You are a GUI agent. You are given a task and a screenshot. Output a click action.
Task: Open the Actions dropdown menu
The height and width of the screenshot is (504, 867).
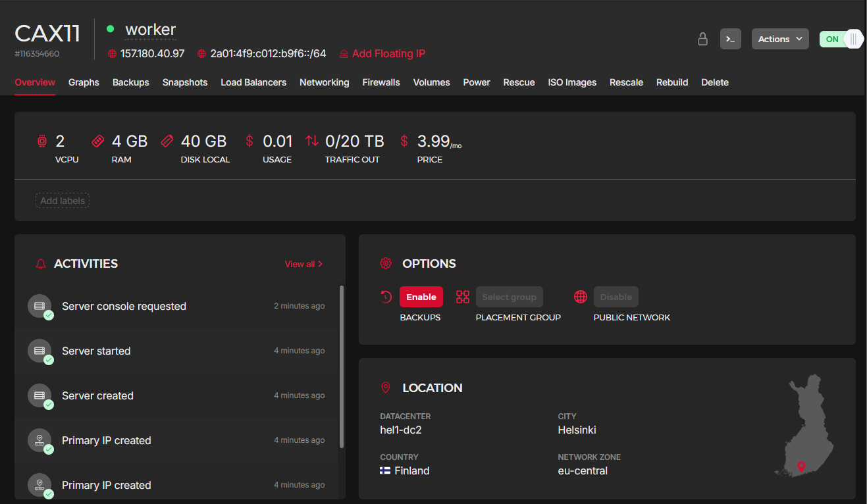780,39
